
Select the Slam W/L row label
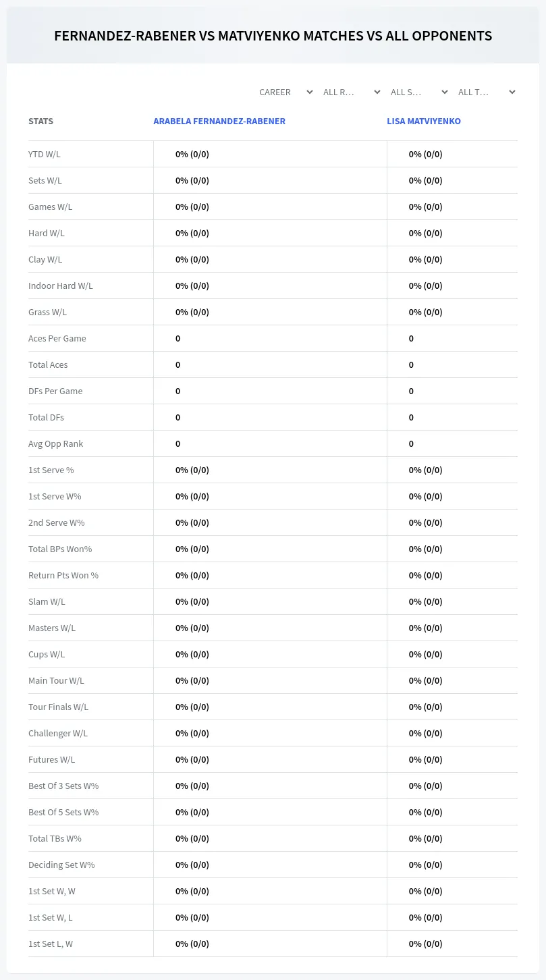(47, 601)
